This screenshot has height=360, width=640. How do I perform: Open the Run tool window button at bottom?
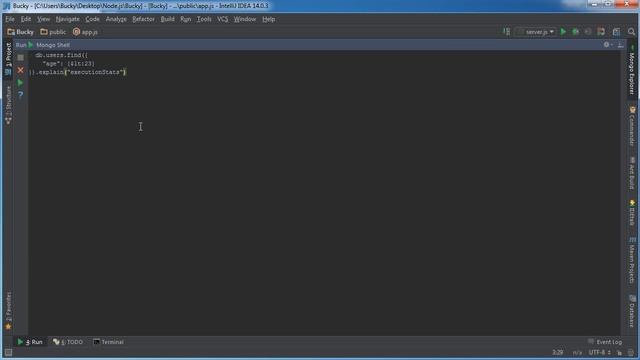click(30, 342)
